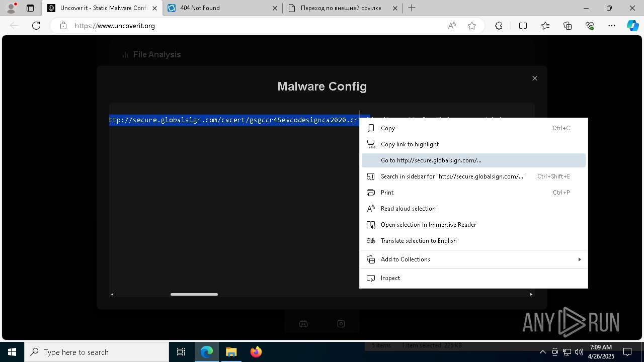Image resolution: width=644 pixels, height=362 pixels.
Task: Open the Instagram icon link
Action: 341,324
